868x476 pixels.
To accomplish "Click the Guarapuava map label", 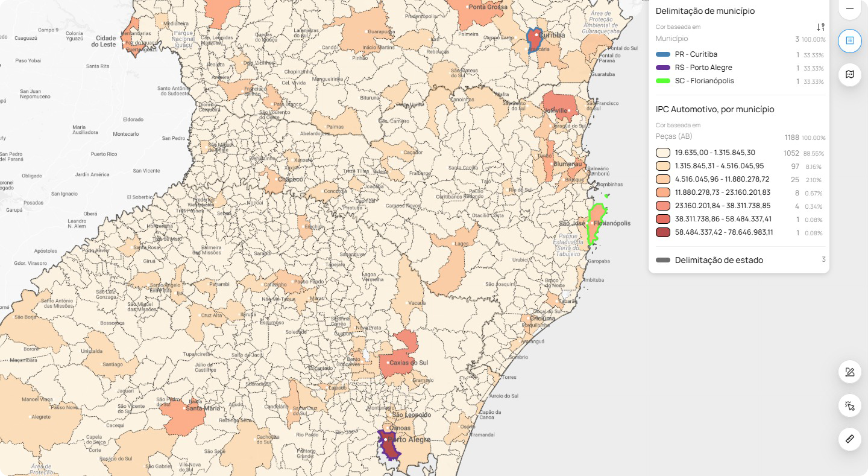I will [381, 31].
